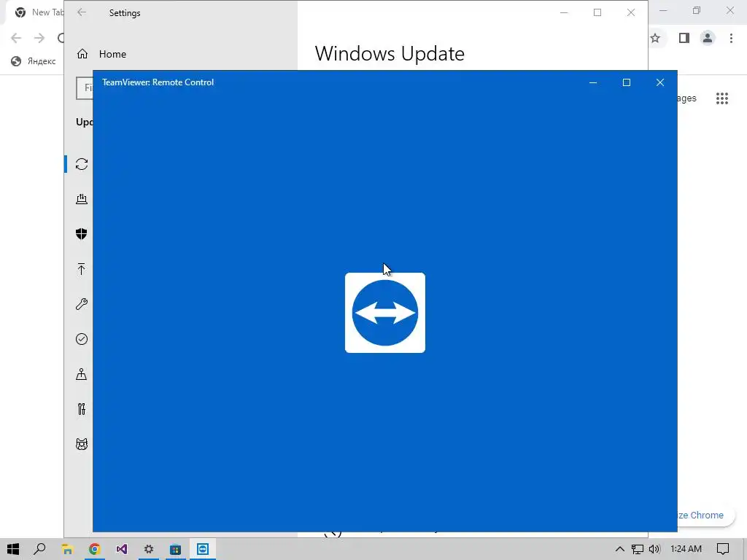Screen dimensions: 747x560
Task: Open the network status tray icon
Action: coord(638,549)
